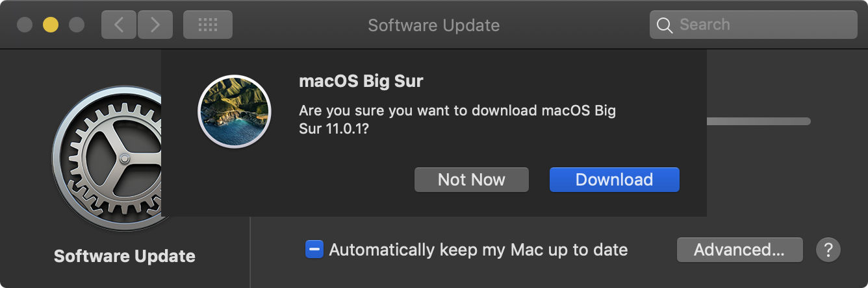868x288 pixels.
Task: Open help with the question mark button
Action: [828, 250]
